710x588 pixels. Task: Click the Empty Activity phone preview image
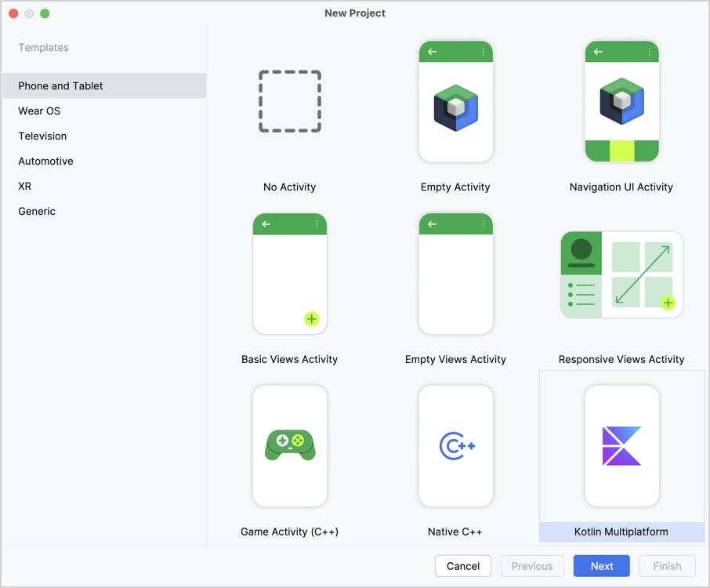tap(455, 100)
